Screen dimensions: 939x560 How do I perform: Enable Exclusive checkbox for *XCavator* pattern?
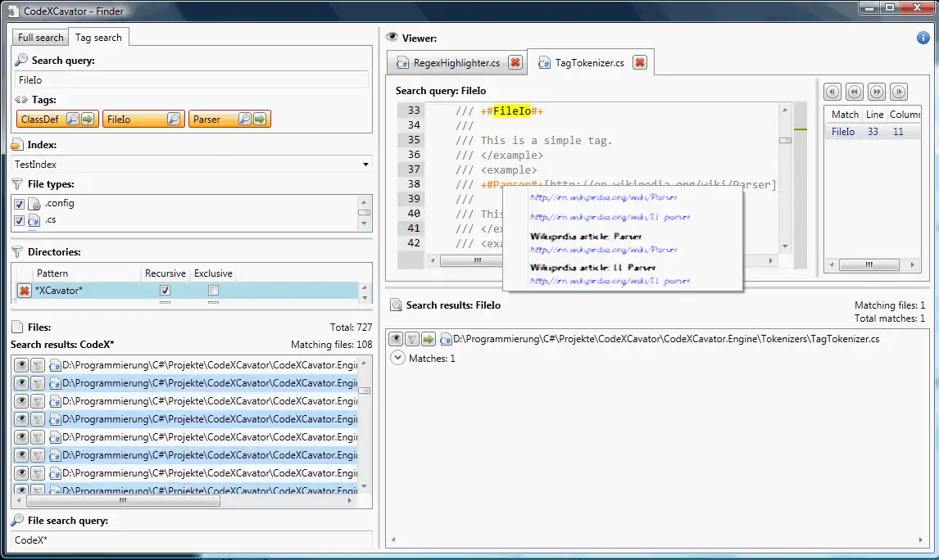[213, 290]
